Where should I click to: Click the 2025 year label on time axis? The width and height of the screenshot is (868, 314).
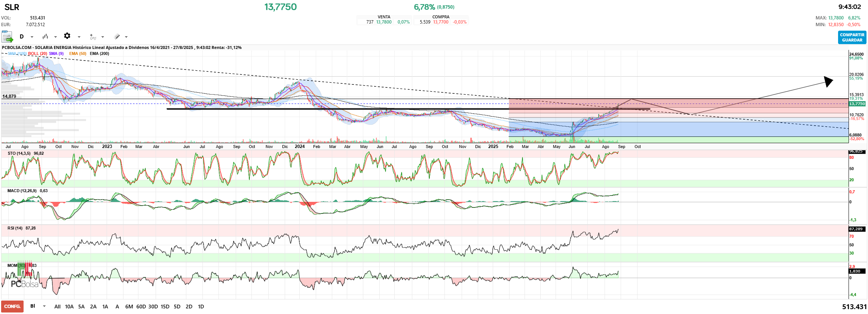(x=493, y=147)
